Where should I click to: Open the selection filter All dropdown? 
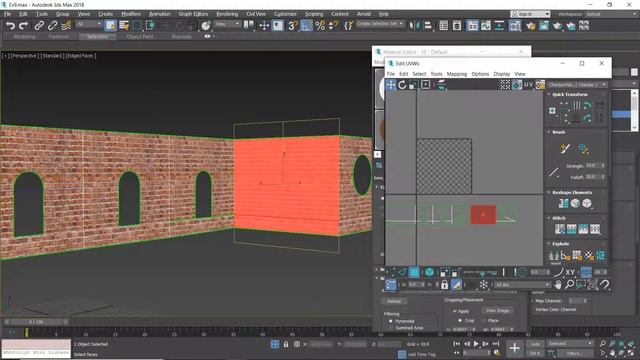89,24
